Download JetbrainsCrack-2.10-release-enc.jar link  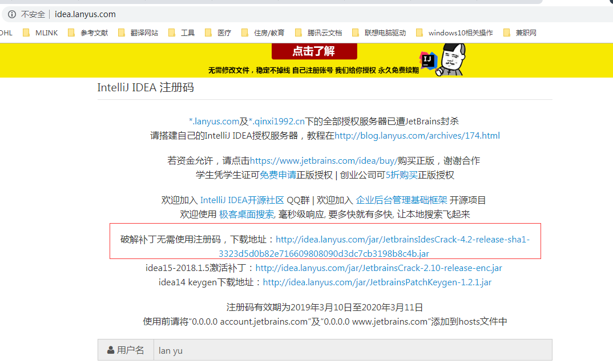pos(379,268)
